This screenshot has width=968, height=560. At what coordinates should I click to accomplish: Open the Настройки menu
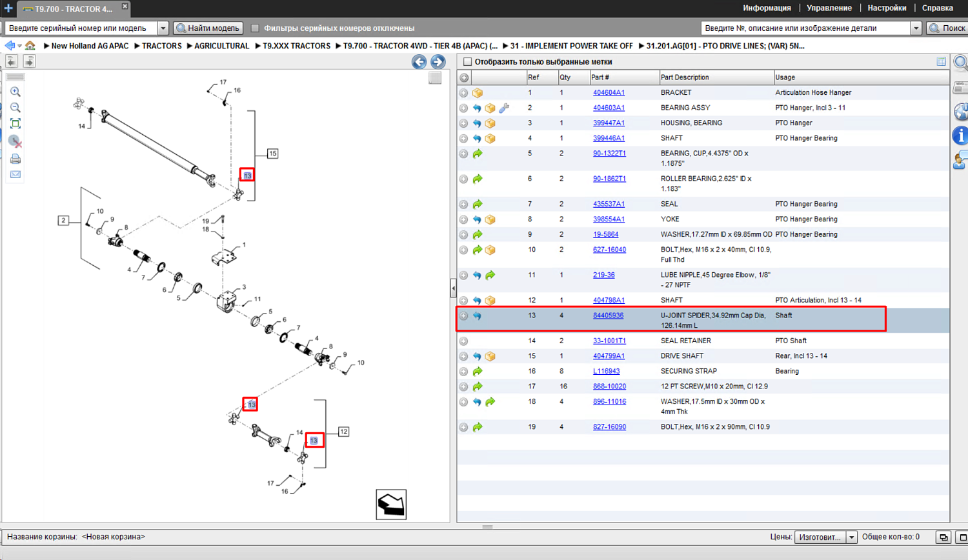887,8
